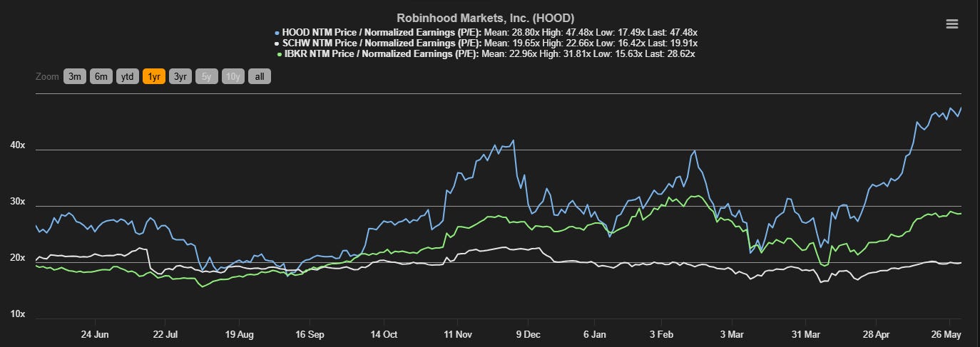The image size is (980, 347).
Task: Click the 26 May date label
Action: pyautogui.click(x=948, y=333)
